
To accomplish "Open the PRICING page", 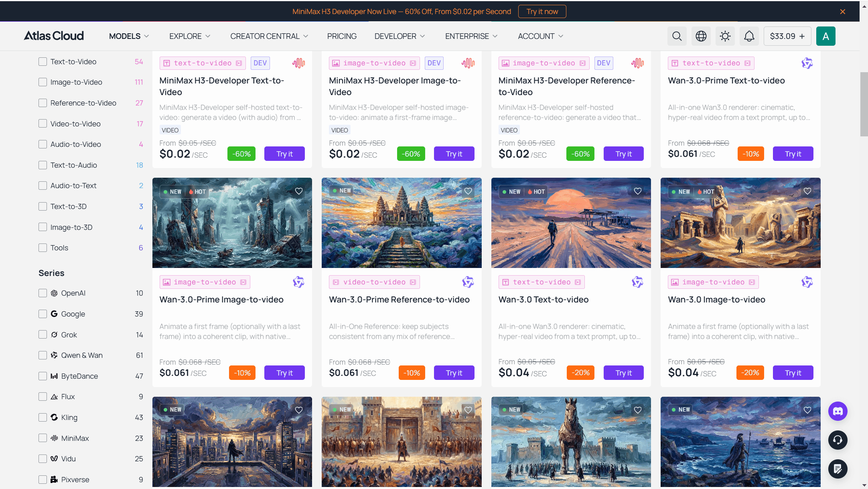I will pyautogui.click(x=342, y=36).
